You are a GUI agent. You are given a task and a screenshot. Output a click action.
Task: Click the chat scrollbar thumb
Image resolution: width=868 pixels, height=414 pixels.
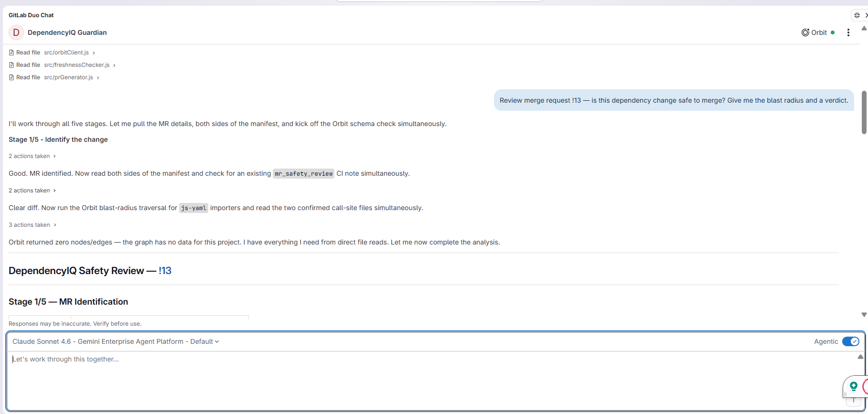(x=864, y=112)
